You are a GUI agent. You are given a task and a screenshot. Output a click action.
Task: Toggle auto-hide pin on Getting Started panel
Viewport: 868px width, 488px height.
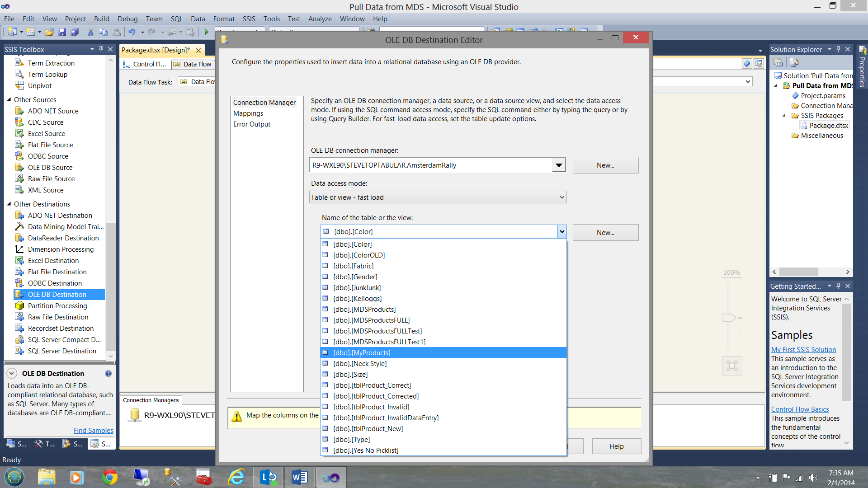[838, 286]
